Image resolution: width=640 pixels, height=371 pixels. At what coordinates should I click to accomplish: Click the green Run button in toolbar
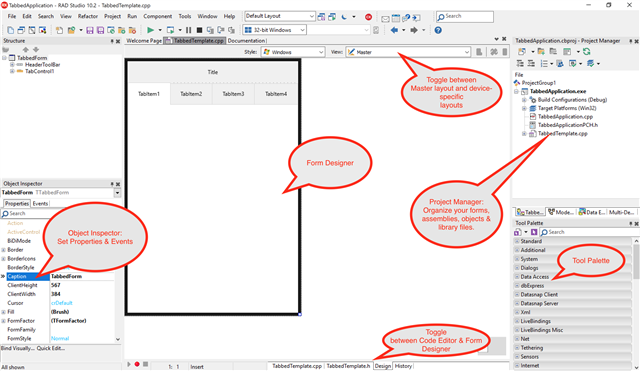pyautogui.click(x=150, y=30)
